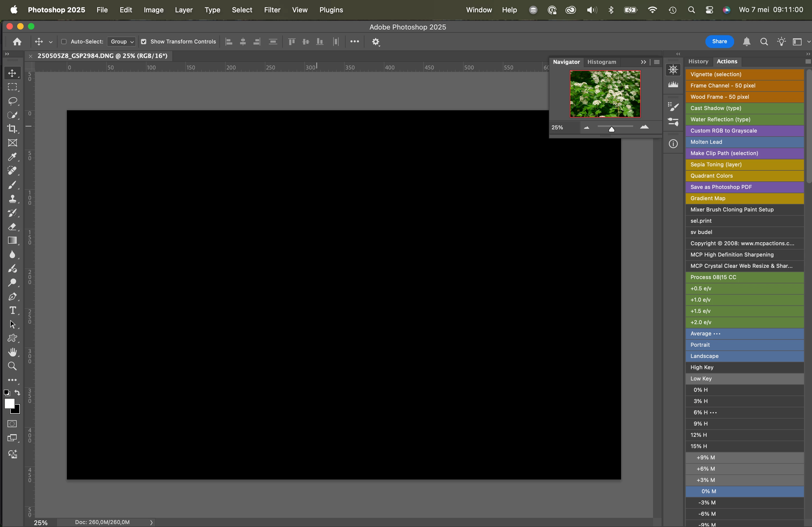Screen dimensions: 812x527
Task: Activate the Hand tool
Action: (13, 352)
